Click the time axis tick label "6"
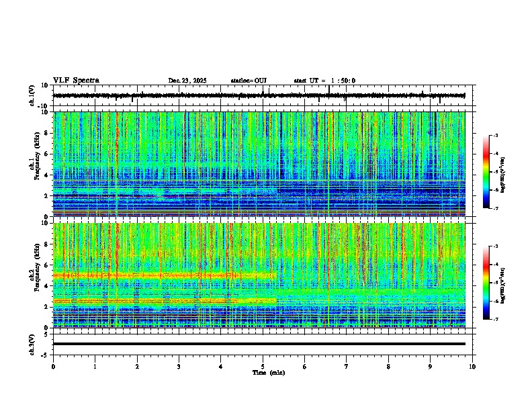The height and width of the screenshot is (411, 532). [x=305, y=367]
